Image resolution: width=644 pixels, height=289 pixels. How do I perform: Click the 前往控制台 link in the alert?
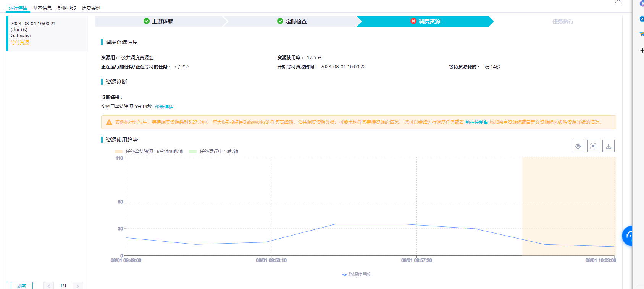tap(477, 122)
